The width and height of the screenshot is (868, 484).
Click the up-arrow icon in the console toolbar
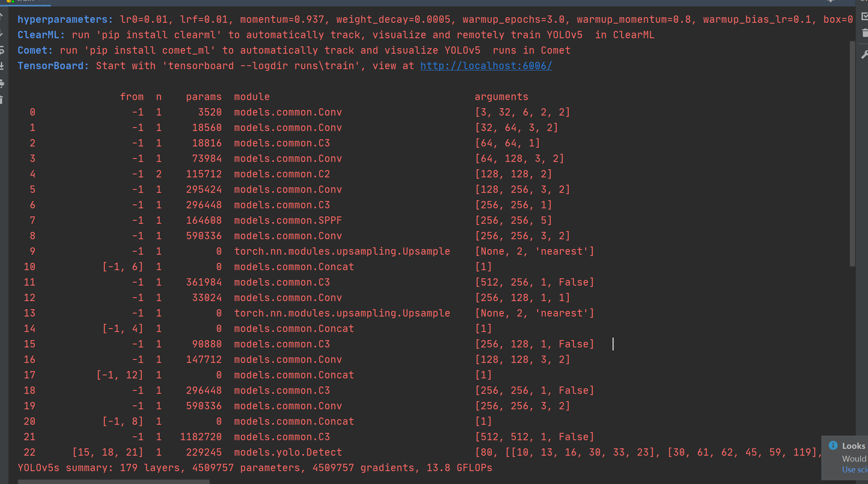click(x=1, y=17)
